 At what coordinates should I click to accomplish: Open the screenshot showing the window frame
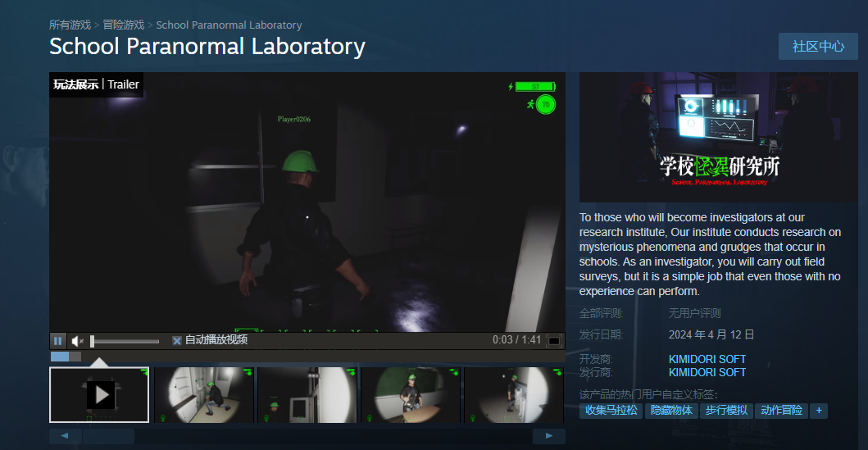[307, 394]
